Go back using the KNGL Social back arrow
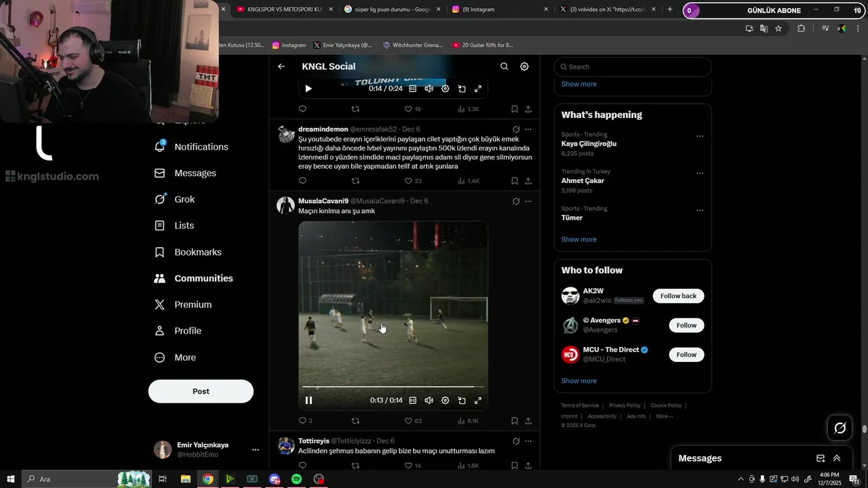 [x=281, y=66]
